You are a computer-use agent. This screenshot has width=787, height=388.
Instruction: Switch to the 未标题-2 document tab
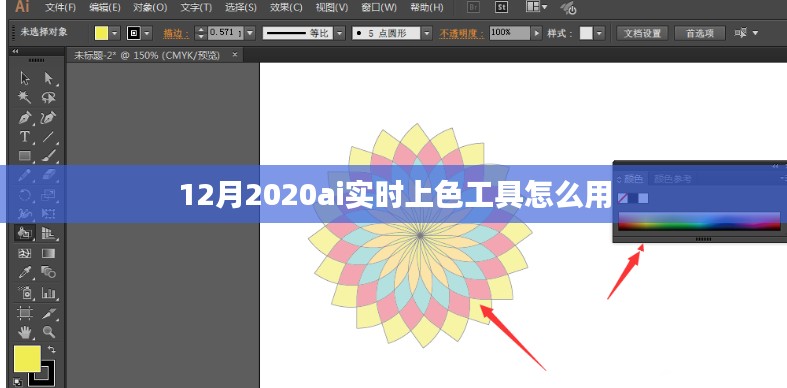click(147, 55)
